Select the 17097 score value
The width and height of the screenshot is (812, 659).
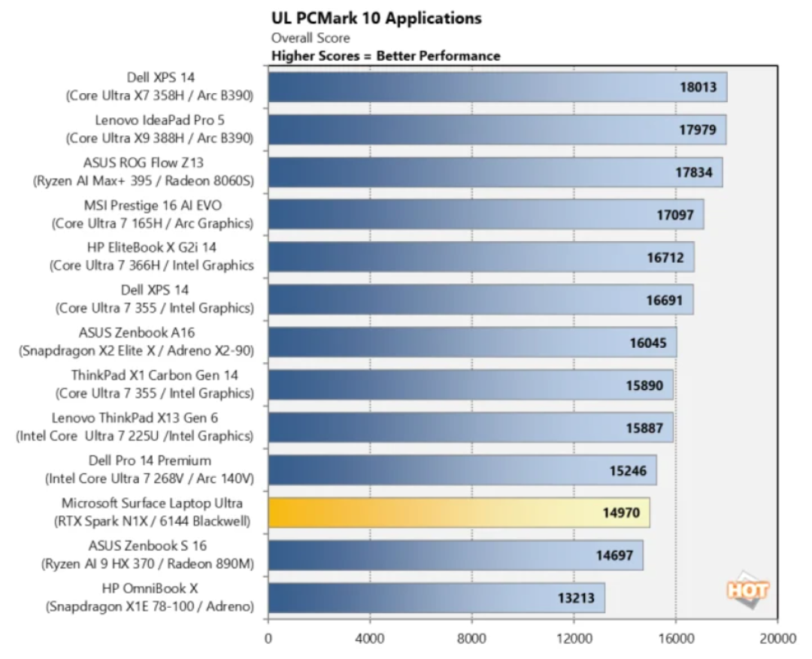(675, 215)
